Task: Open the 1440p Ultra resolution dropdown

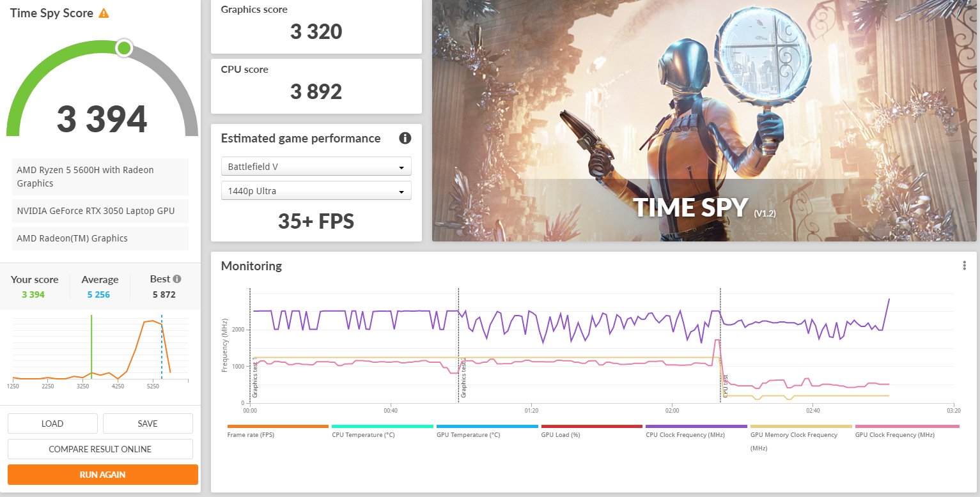Action: click(x=316, y=191)
